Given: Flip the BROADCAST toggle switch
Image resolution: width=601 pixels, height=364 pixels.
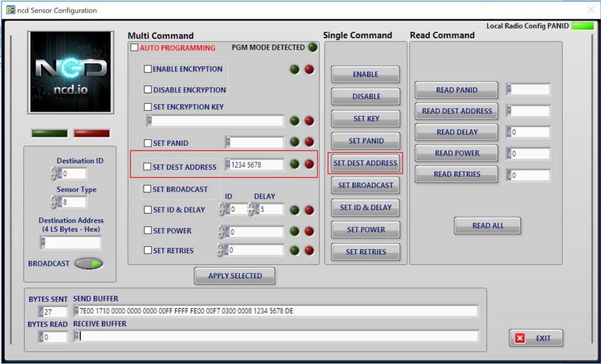Looking at the screenshot, I should pos(88,264).
